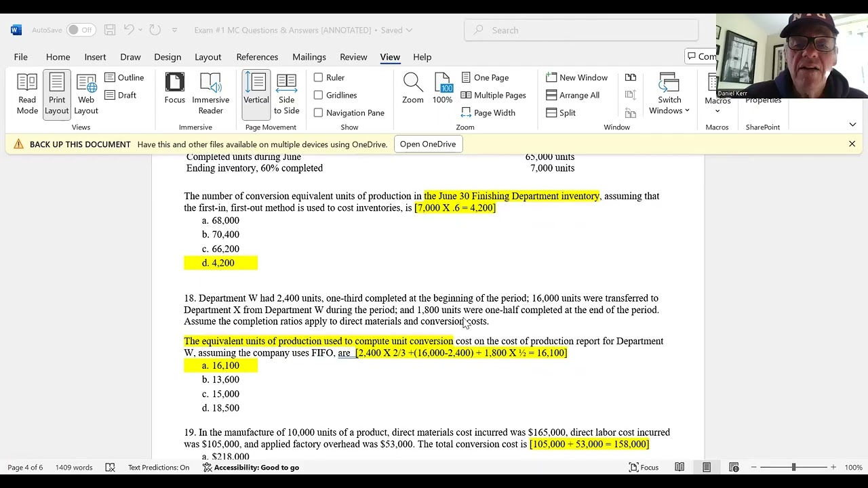Open the Mailings tab

point(309,57)
